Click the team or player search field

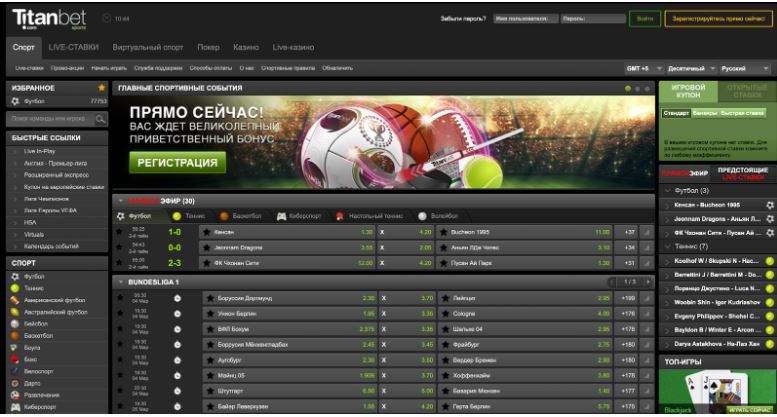pyautogui.click(x=50, y=118)
